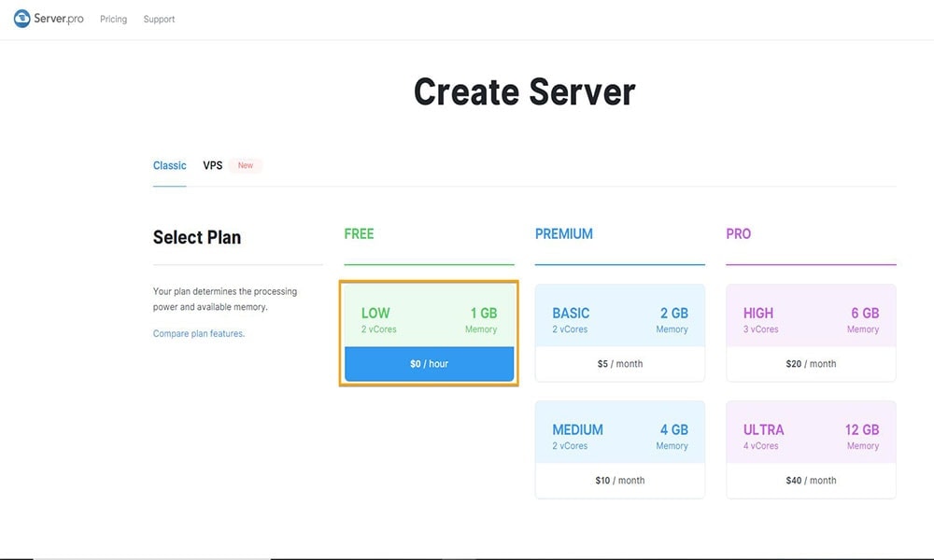Open the Support page

(x=159, y=19)
